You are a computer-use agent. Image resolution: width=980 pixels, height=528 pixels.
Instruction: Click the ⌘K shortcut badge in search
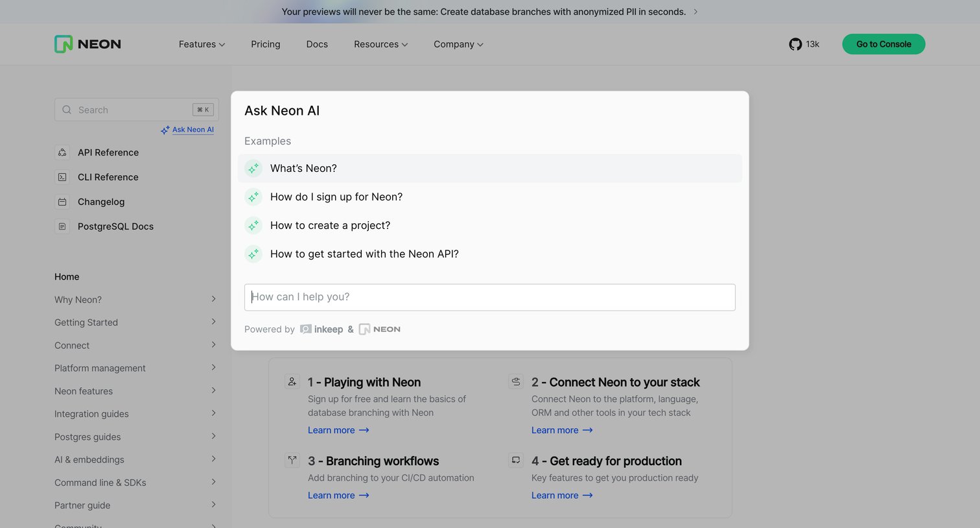click(203, 110)
